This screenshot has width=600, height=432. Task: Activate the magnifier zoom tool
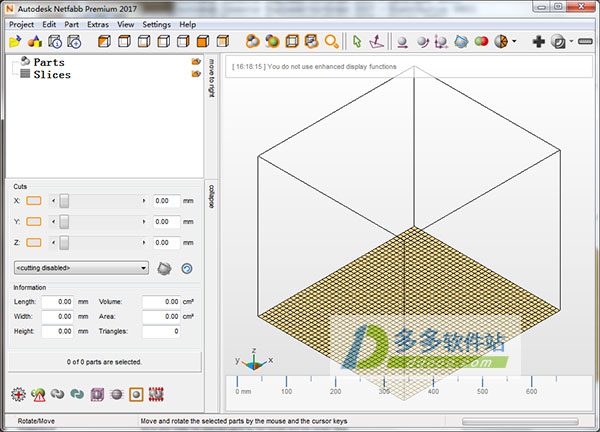pyautogui.click(x=331, y=41)
